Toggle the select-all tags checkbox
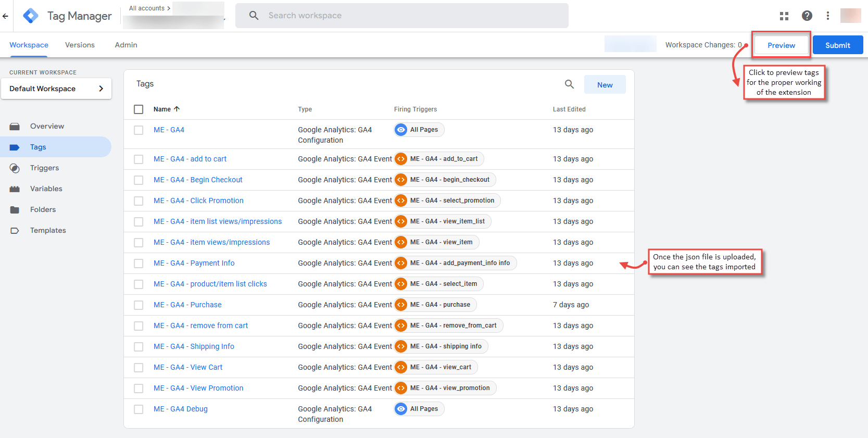This screenshot has width=868, height=438. point(139,109)
